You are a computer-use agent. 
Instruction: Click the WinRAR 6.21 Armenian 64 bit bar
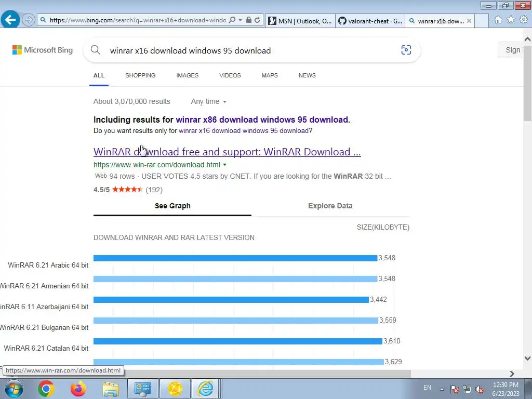(235, 279)
